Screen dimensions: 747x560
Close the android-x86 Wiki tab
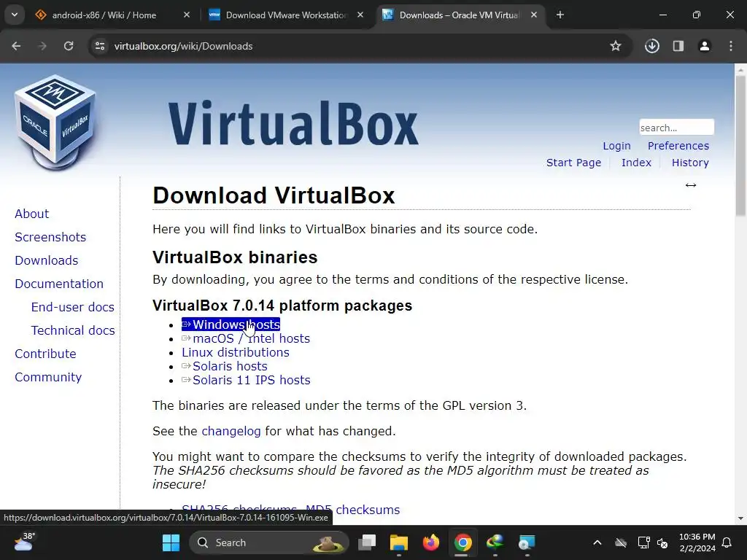[187, 15]
